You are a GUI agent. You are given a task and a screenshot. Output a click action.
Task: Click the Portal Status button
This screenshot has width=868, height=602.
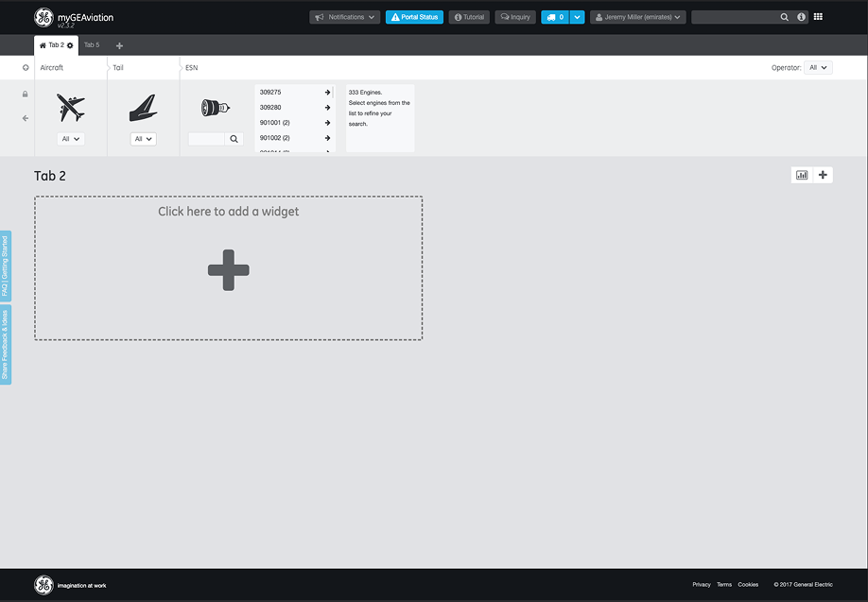[414, 17]
